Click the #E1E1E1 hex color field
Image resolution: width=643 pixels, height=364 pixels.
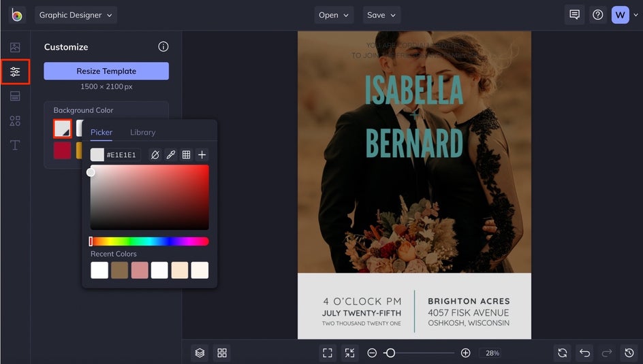tap(122, 154)
